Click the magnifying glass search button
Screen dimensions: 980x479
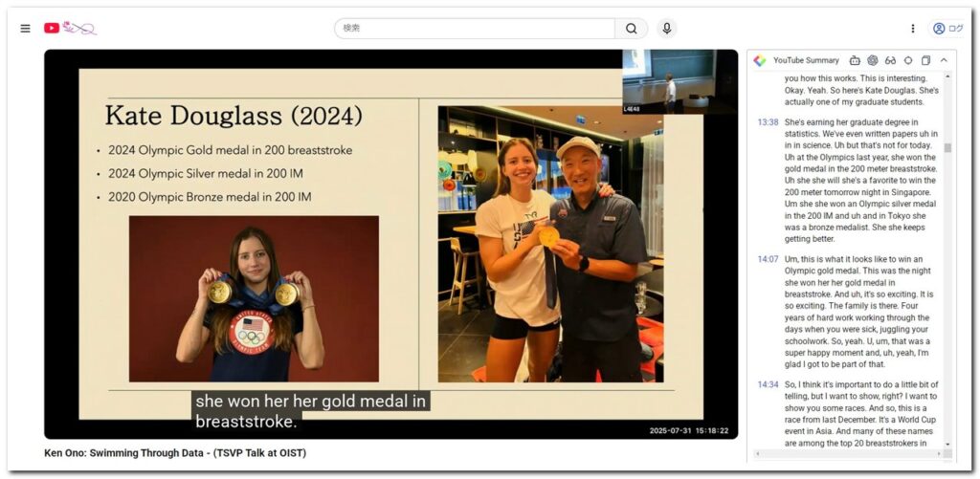[631, 29]
